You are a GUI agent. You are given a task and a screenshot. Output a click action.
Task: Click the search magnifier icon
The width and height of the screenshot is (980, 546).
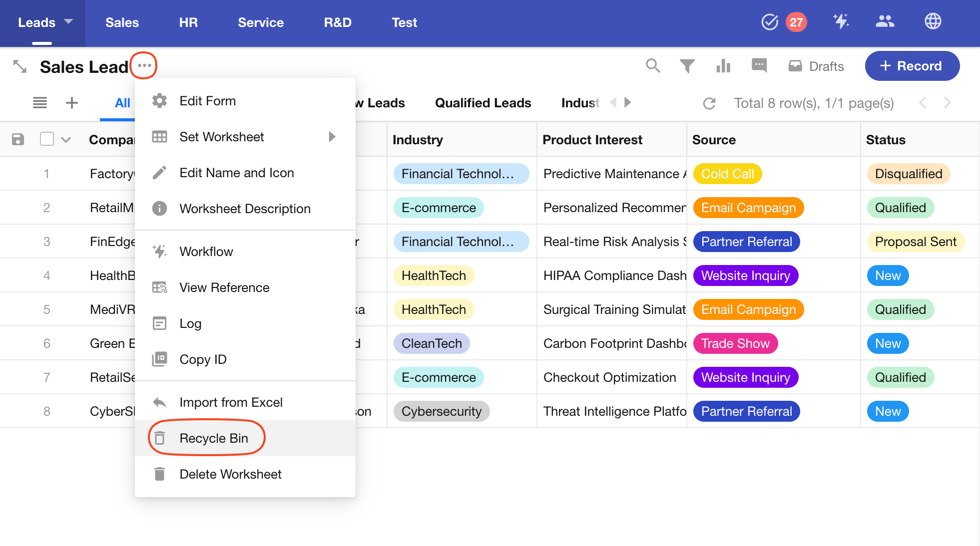tap(653, 66)
